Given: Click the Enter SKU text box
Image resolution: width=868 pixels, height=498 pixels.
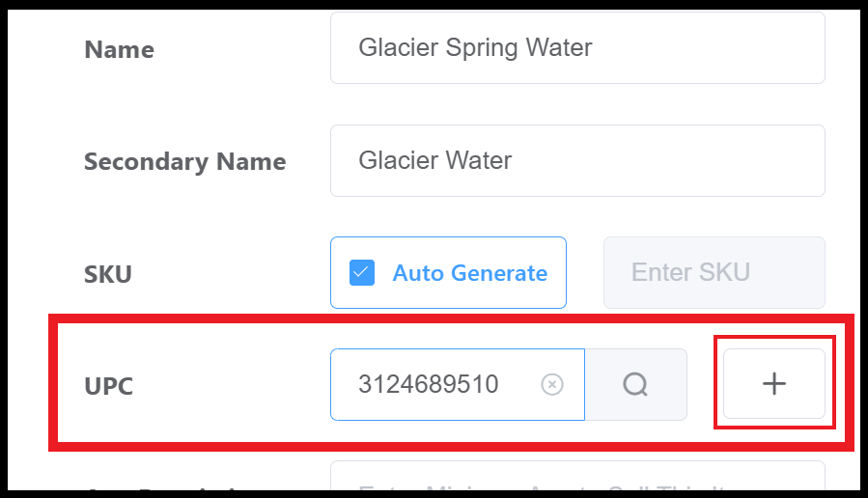Looking at the screenshot, I should (x=714, y=273).
